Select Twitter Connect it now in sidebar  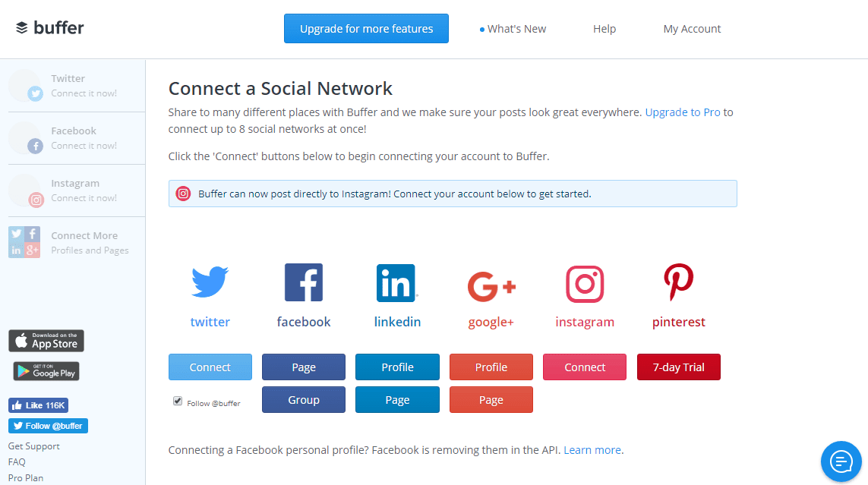[x=72, y=85]
